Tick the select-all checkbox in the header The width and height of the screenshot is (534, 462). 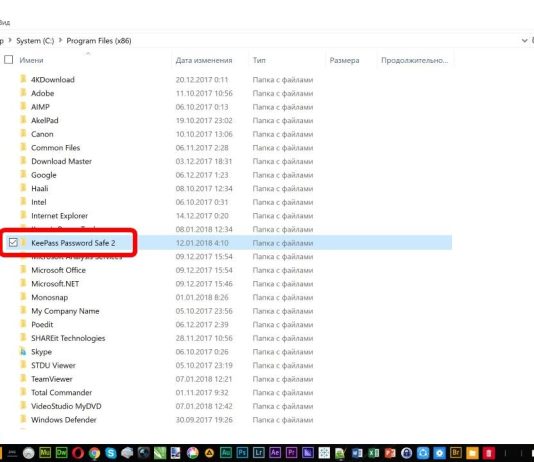click(x=9, y=60)
